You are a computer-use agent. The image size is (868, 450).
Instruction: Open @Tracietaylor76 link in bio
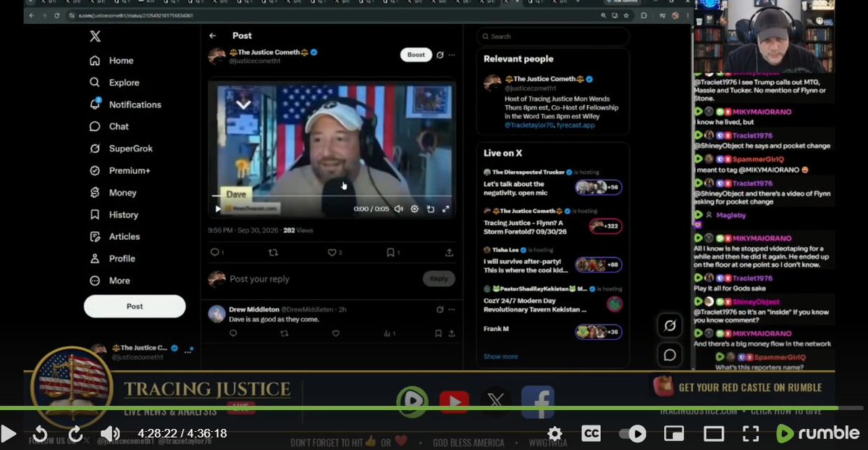click(x=528, y=125)
